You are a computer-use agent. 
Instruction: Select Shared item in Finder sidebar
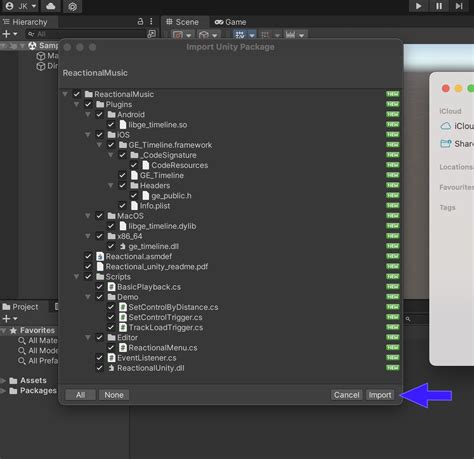[x=457, y=144]
